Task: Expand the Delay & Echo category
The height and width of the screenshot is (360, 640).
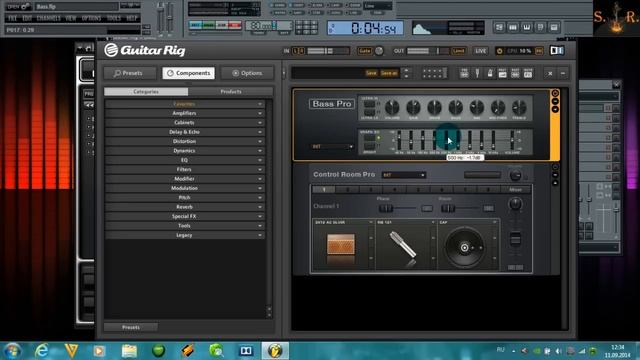Action: pyautogui.click(x=184, y=132)
